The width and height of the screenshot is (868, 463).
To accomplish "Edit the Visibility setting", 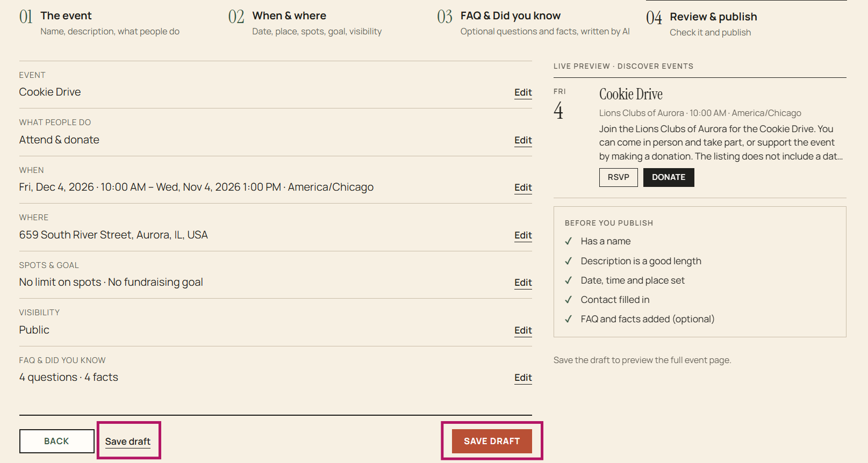I will tap(523, 330).
